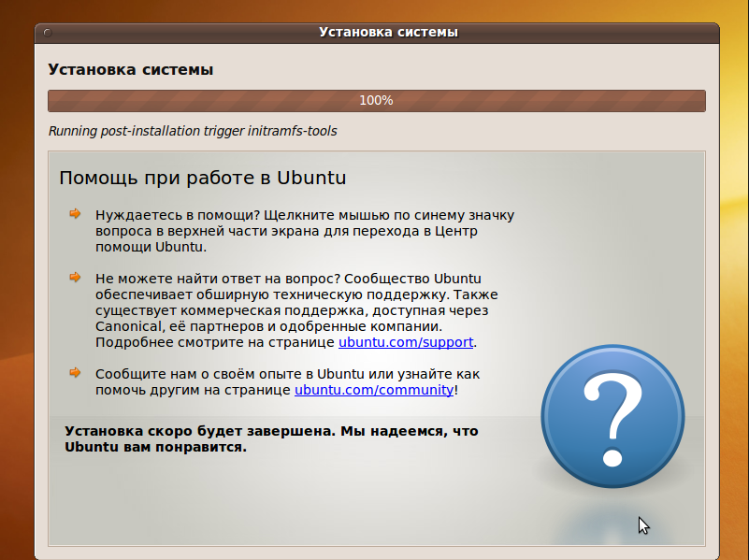This screenshot has width=749, height=560.
Task: Click the 'Установка системы' title bar text
Action: click(x=388, y=32)
